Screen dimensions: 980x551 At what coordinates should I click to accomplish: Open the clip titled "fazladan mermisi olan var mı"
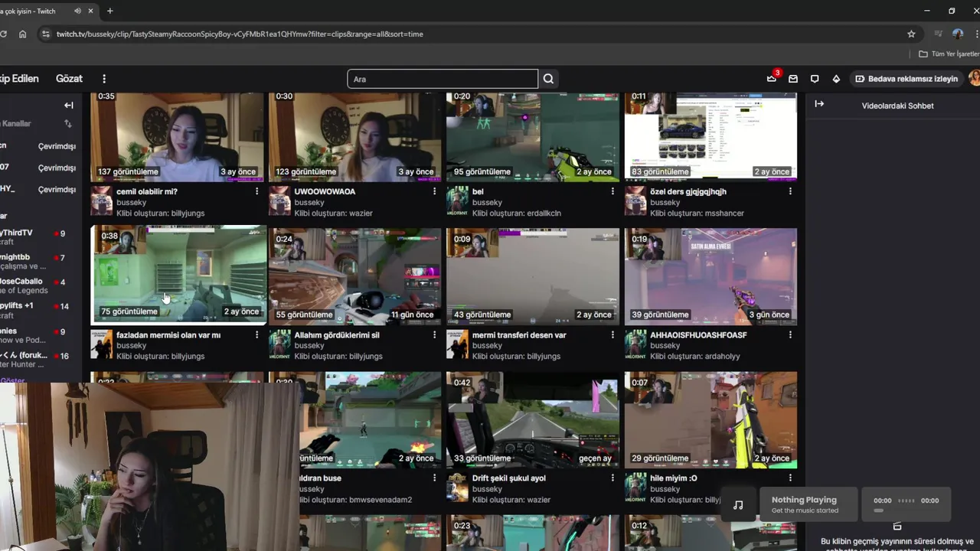pyautogui.click(x=168, y=335)
